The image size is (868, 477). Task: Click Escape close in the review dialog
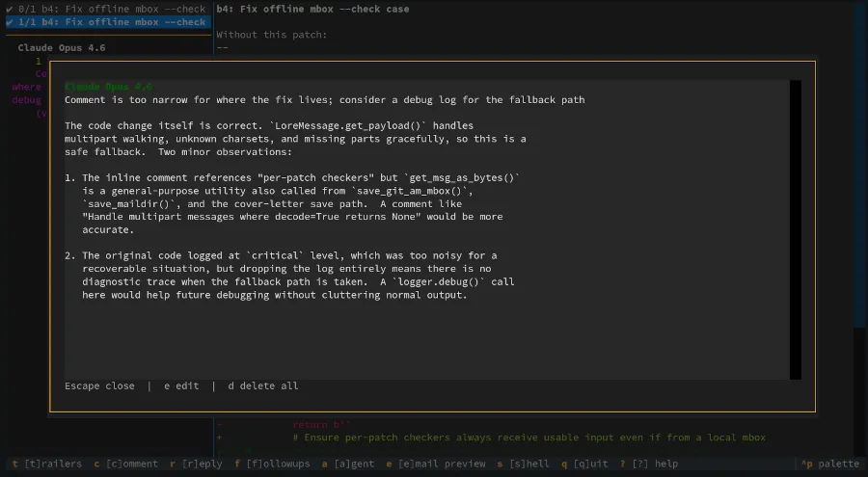pos(99,386)
